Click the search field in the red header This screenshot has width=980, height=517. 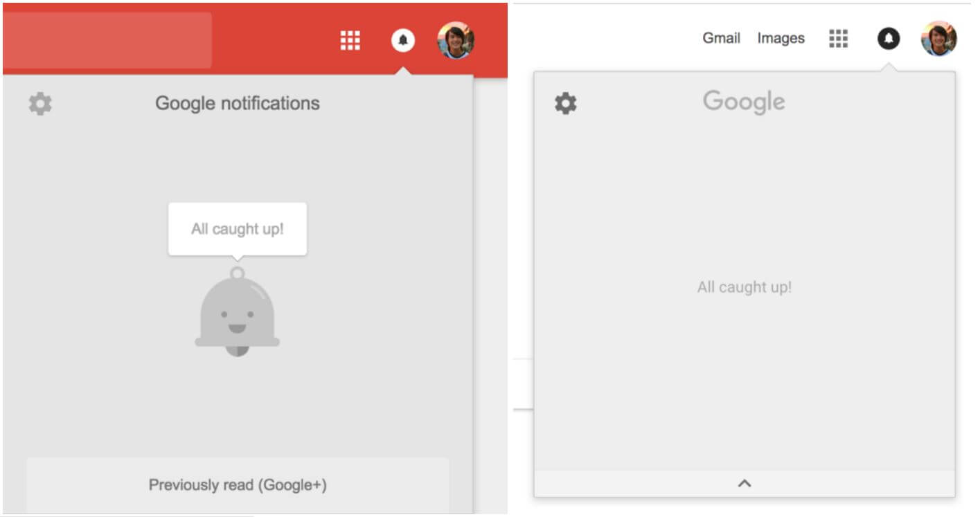click(x=107, y=40)
